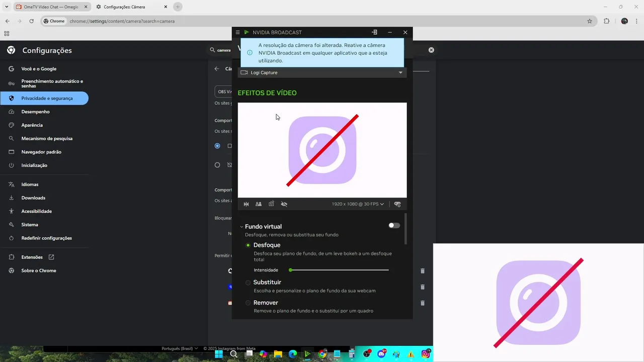This screenshot has height=362, width=644.
Task: Clear the settings search with X icon
Action: (x=431, y=50)
